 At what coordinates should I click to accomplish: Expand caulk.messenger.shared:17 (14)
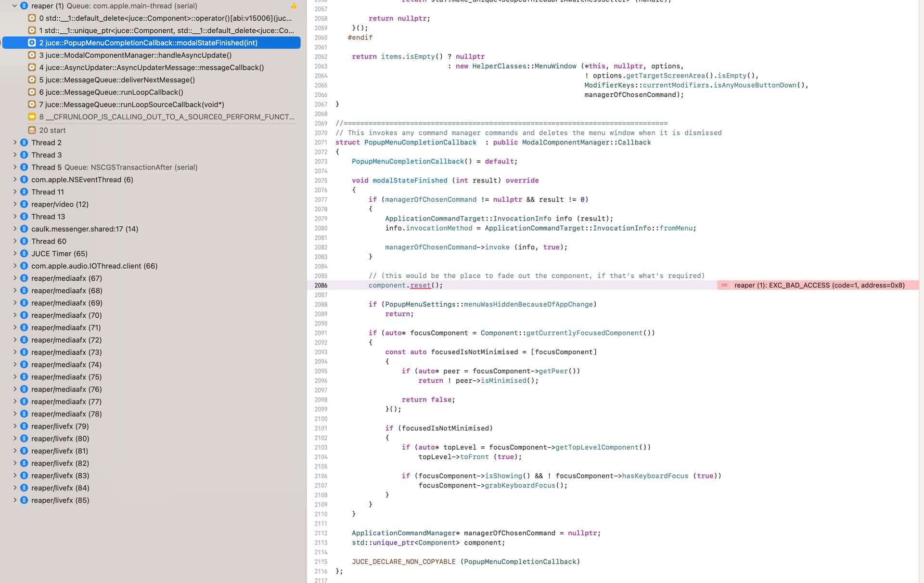[14, 229]
